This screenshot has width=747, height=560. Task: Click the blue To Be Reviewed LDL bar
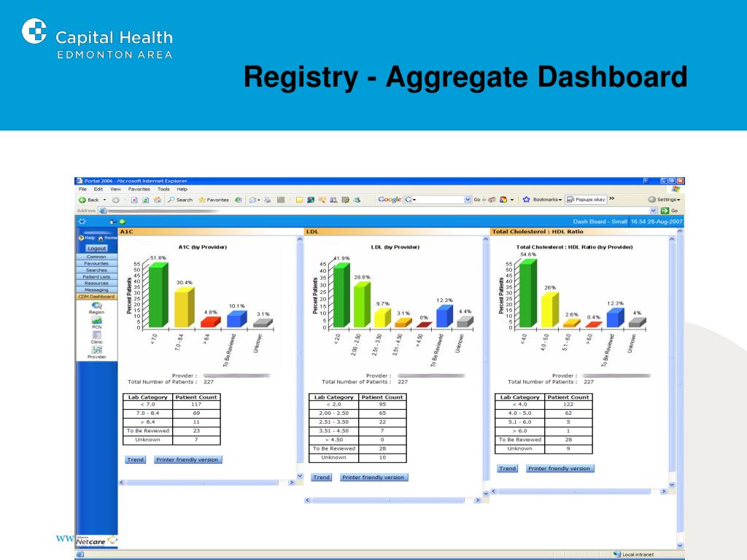coord(444,316)
